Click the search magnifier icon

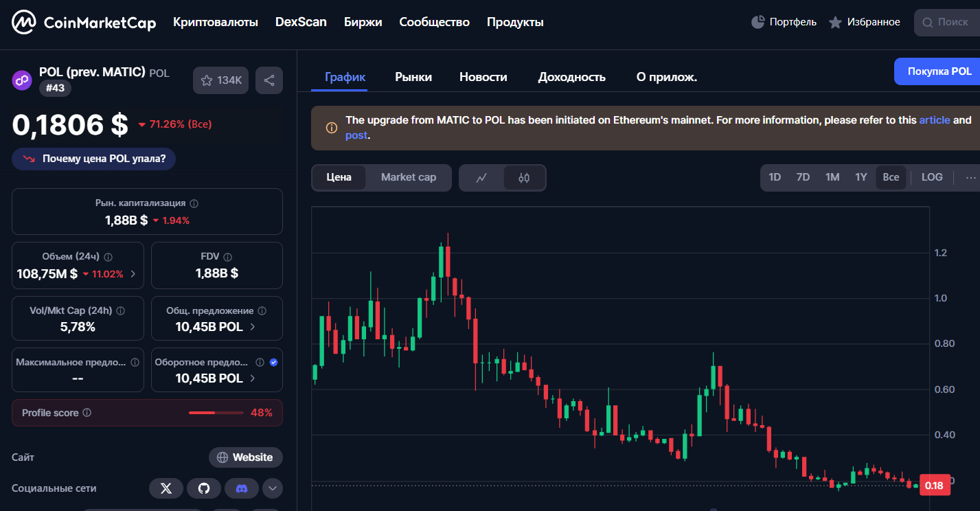(x=928, y=23)
